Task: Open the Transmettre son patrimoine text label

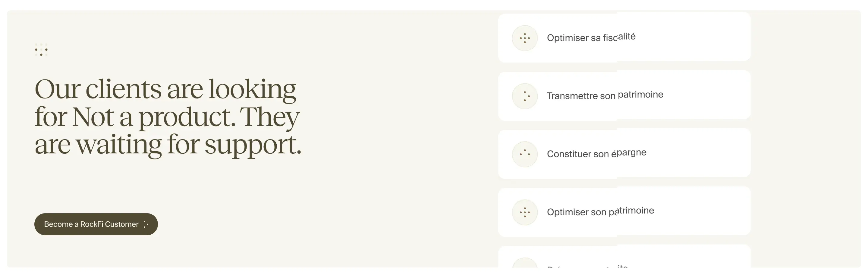Action: 605,95
